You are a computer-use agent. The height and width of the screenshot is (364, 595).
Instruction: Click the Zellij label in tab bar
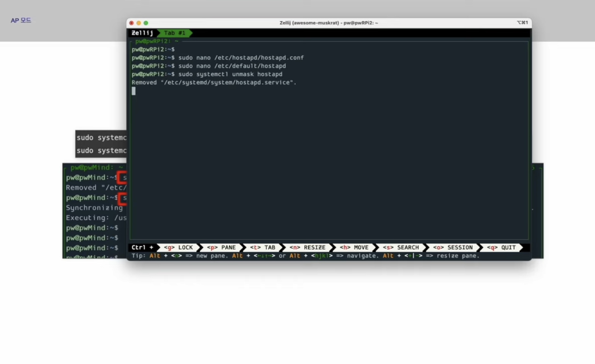pyautogui.click(x=142, y=33)
